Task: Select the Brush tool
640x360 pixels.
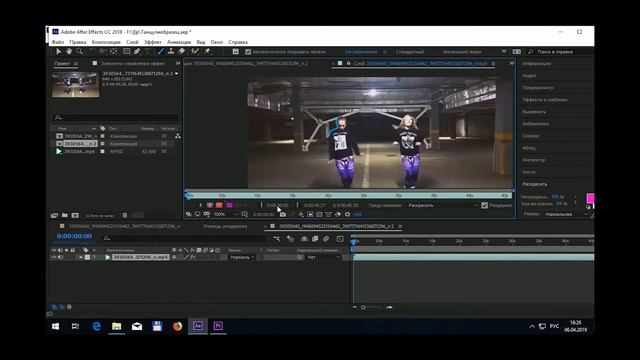Action: (x=161, y=51)
